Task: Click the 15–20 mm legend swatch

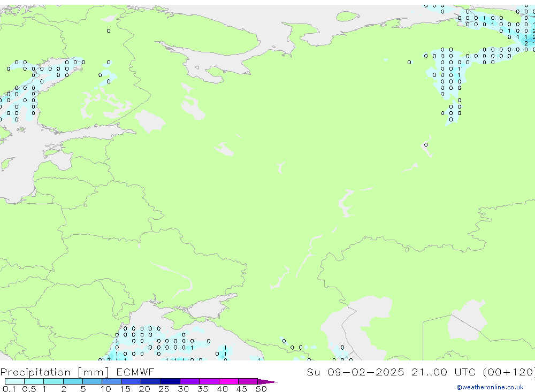Action: click(x=132, y=381)
